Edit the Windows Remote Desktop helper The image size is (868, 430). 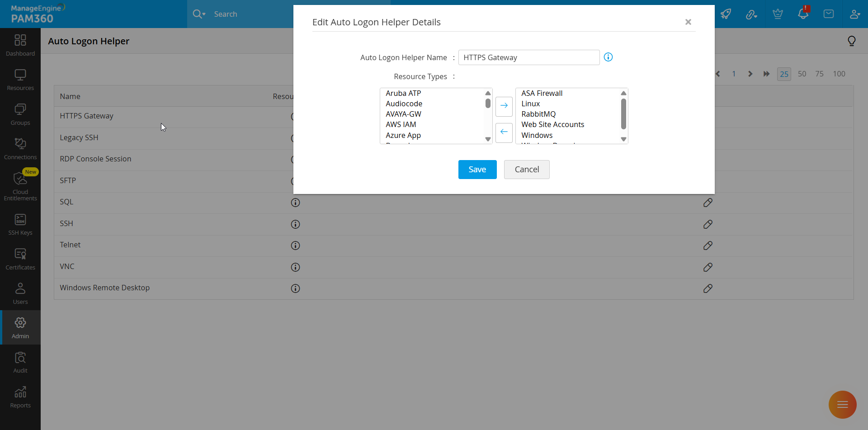[x=708, y=288]
